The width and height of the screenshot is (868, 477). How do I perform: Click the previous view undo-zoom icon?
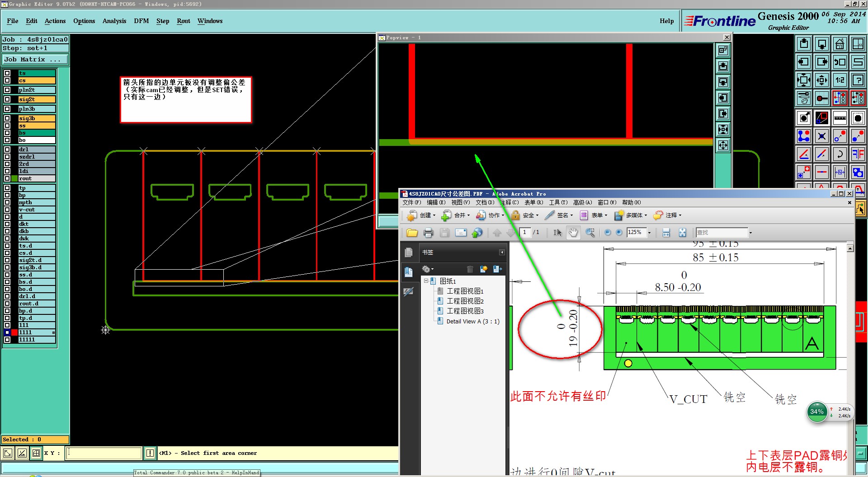click(840, 62)
